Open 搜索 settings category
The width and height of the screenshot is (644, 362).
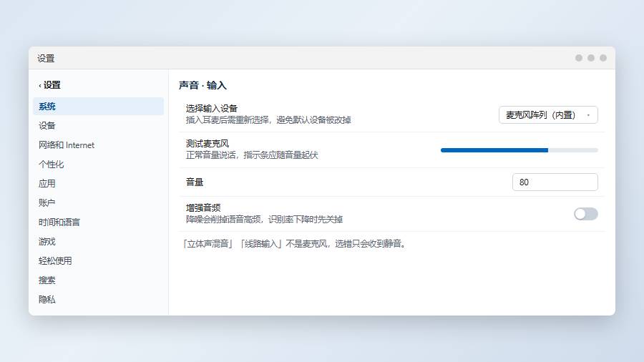pos(98,280)
